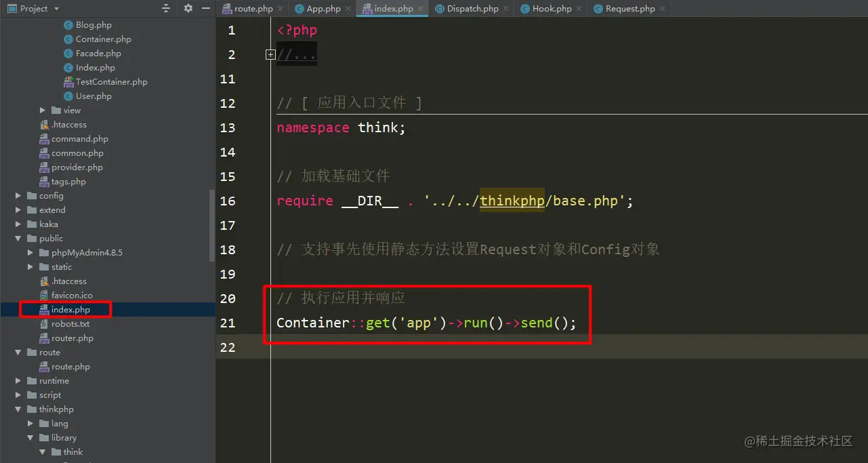Click the .htaccess icon under public folder

coord(44,281)
